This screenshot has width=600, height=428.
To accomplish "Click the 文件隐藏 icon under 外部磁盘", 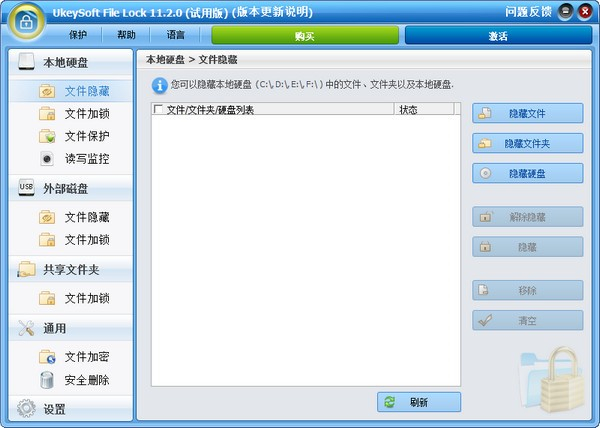I will [x=47, y=217].
